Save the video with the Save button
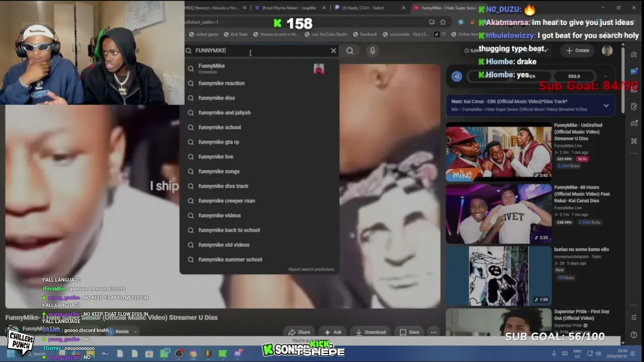This screenshot has width=644, height=362. [x=409, y=332]
